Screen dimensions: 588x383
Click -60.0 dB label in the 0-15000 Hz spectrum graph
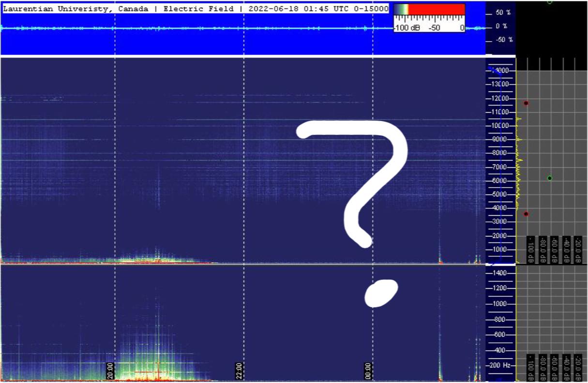coord(554,250)
